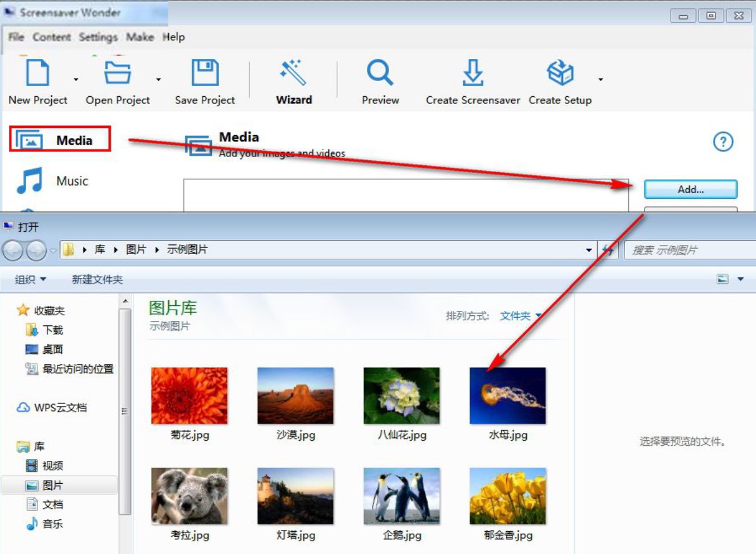
Task: Click the help question mark icon
Action: [722, 142]
